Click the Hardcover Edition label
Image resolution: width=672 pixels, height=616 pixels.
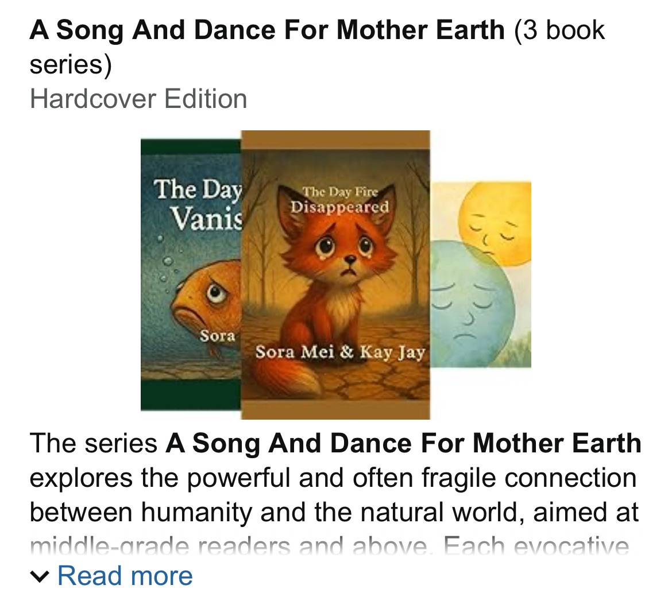point(138,99)
